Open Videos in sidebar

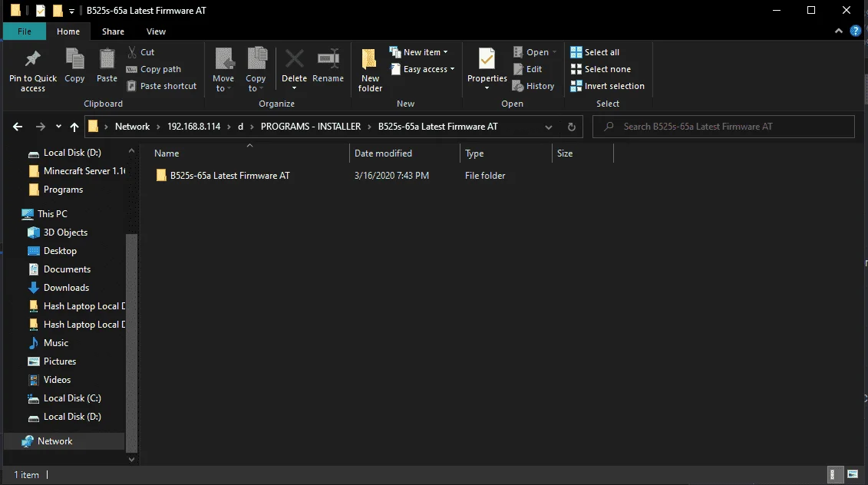coord(49,380)
